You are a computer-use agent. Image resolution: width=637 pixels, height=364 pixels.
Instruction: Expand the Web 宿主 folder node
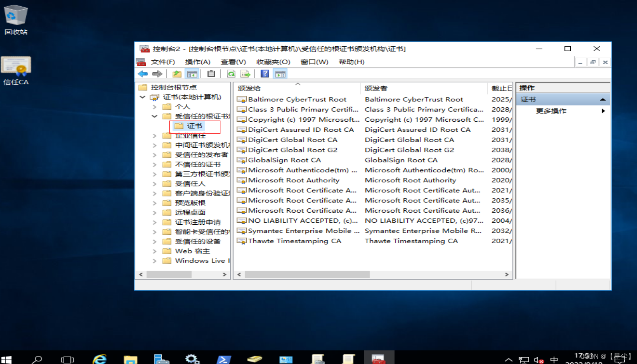155,251
